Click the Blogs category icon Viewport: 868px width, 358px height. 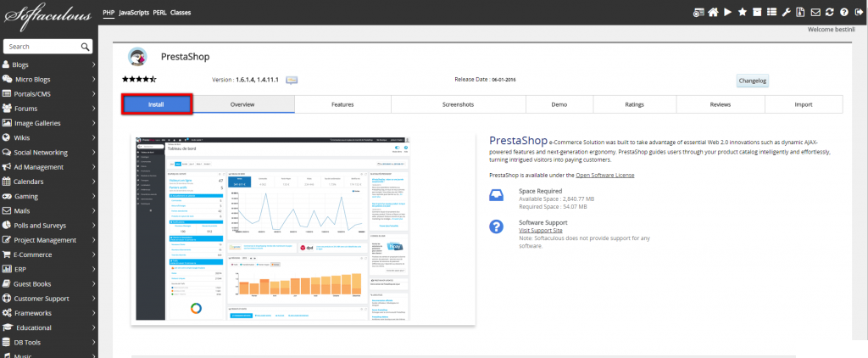click(6, 64)
